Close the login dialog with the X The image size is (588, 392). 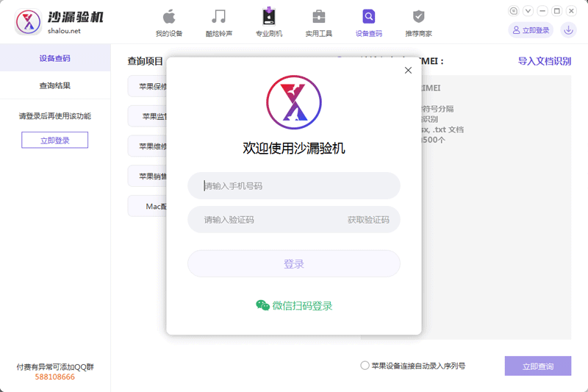tap(408, 71)
